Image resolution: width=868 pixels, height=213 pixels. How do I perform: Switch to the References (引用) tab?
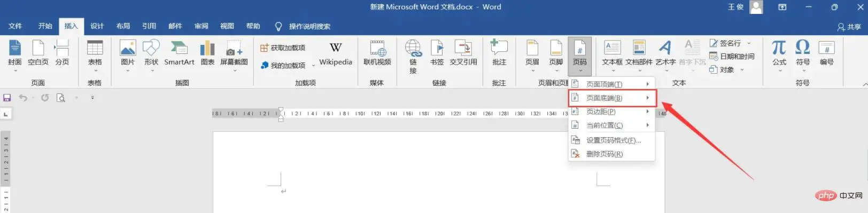point(149,26)
